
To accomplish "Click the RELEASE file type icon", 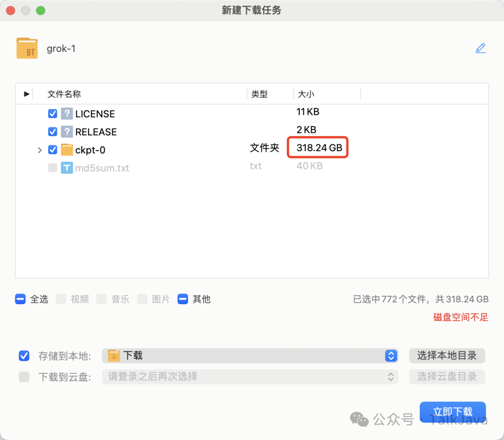I will point(67,132).
